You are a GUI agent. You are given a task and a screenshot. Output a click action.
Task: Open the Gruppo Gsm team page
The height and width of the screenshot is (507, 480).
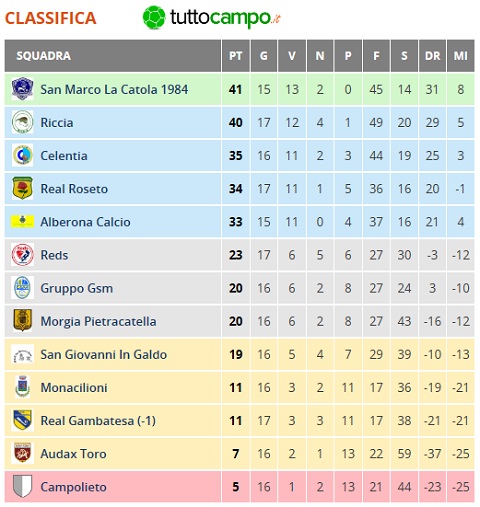tap(77, 288)
